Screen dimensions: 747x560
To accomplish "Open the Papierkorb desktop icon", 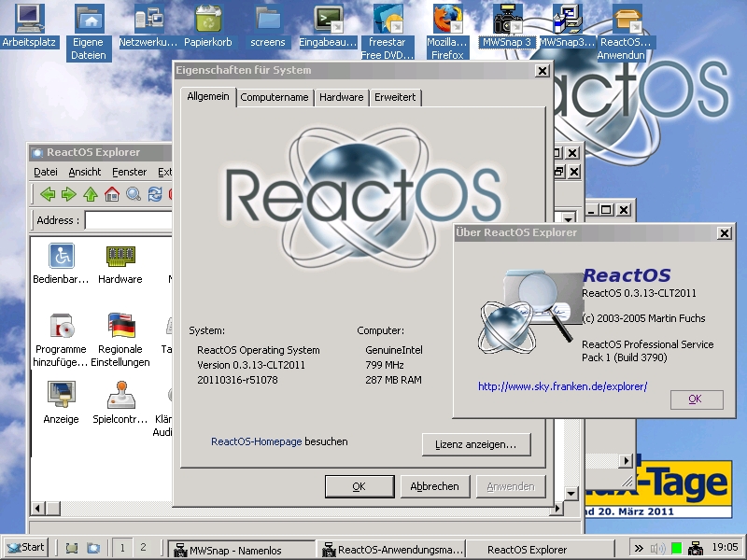I will click(x=208, y=25).
